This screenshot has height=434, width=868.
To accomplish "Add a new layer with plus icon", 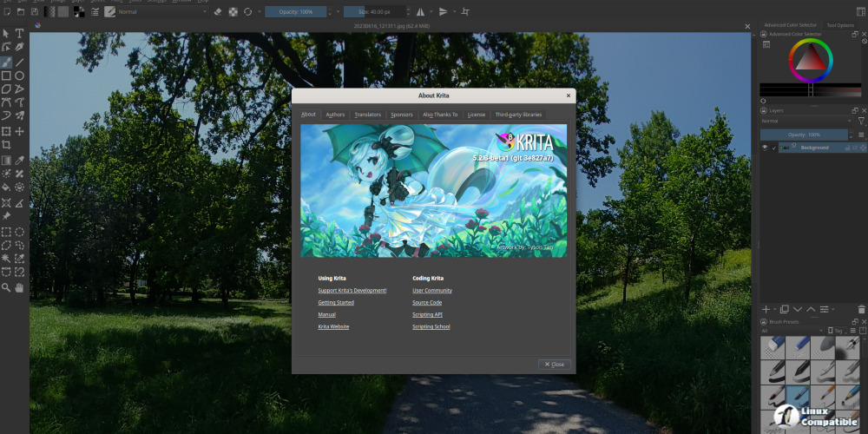I will tap(766, 309).
